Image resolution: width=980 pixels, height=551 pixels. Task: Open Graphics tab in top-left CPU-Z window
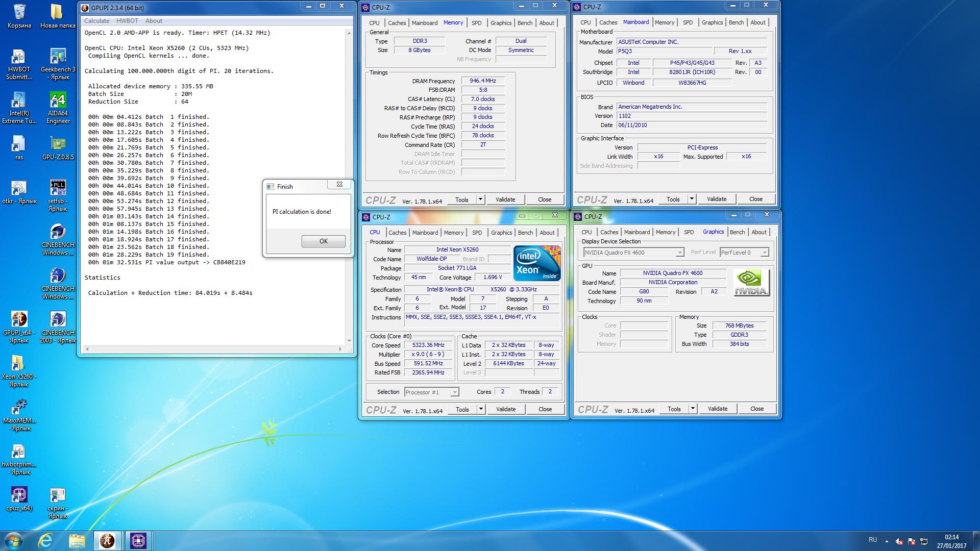[501, 23]
